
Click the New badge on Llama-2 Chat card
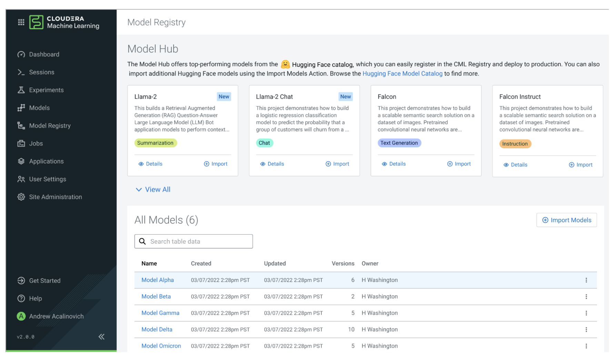(346, 97)
